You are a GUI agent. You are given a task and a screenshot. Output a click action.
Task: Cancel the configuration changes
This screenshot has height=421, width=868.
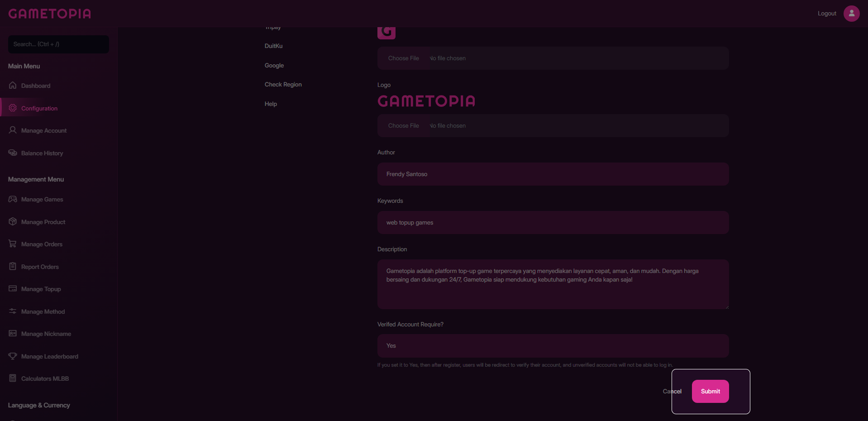(672, 391)
